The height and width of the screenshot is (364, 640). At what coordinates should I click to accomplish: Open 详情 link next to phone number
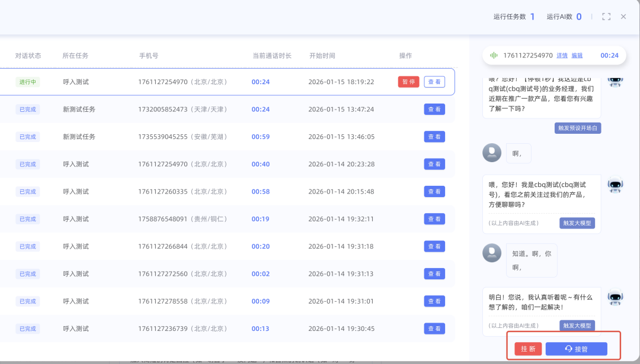pyautogui.click(x=562, y=56)
